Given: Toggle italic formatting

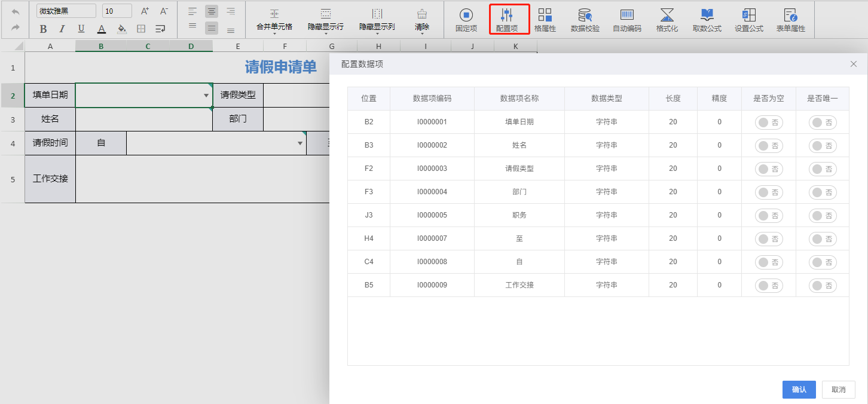Looking at the screenshot, I should click(x=62, y=29).
